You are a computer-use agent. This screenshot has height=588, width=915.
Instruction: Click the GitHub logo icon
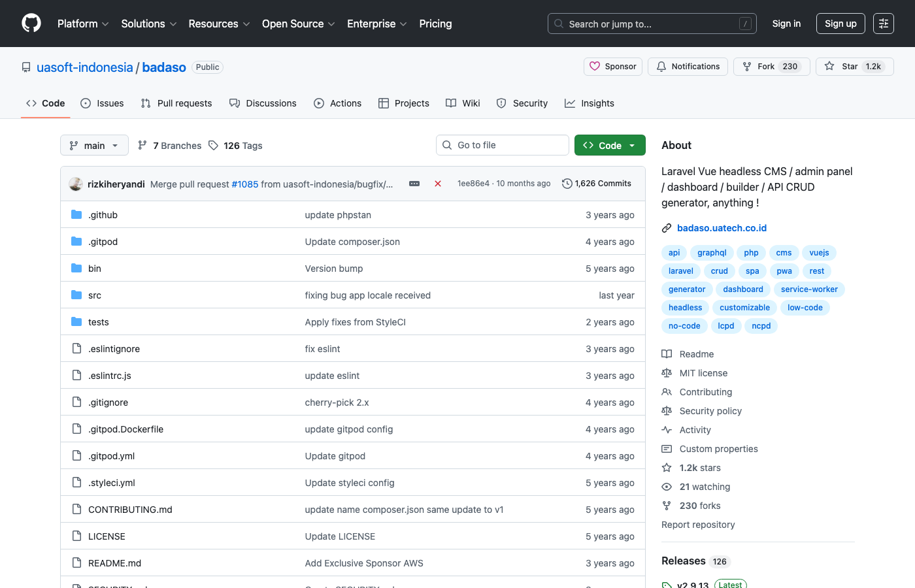pos(31,24)
